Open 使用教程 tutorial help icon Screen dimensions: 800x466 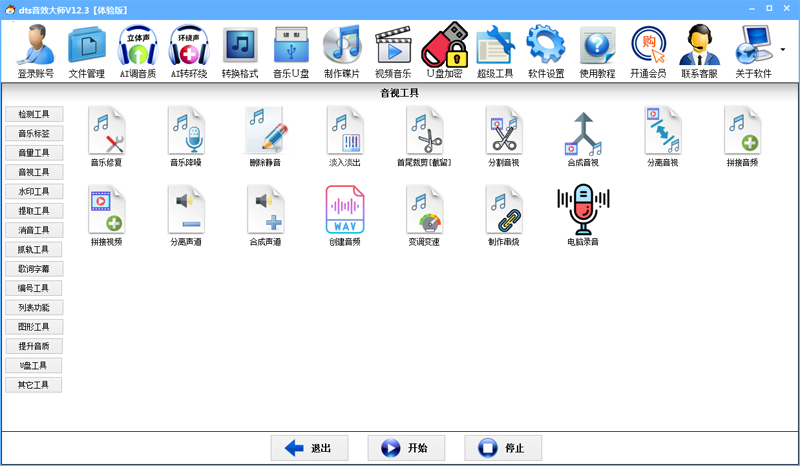pos(597,52)
